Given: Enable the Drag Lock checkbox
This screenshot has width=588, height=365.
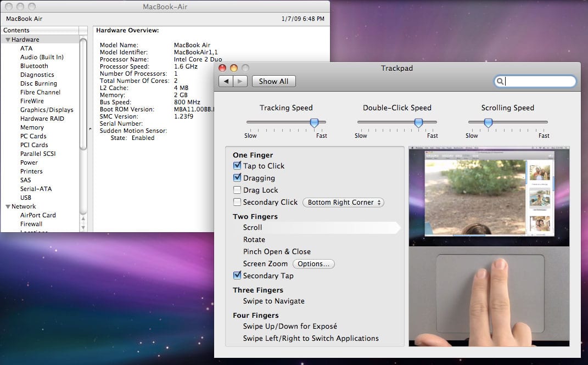Looking at the screenshot, I should (x=237, y=189).
